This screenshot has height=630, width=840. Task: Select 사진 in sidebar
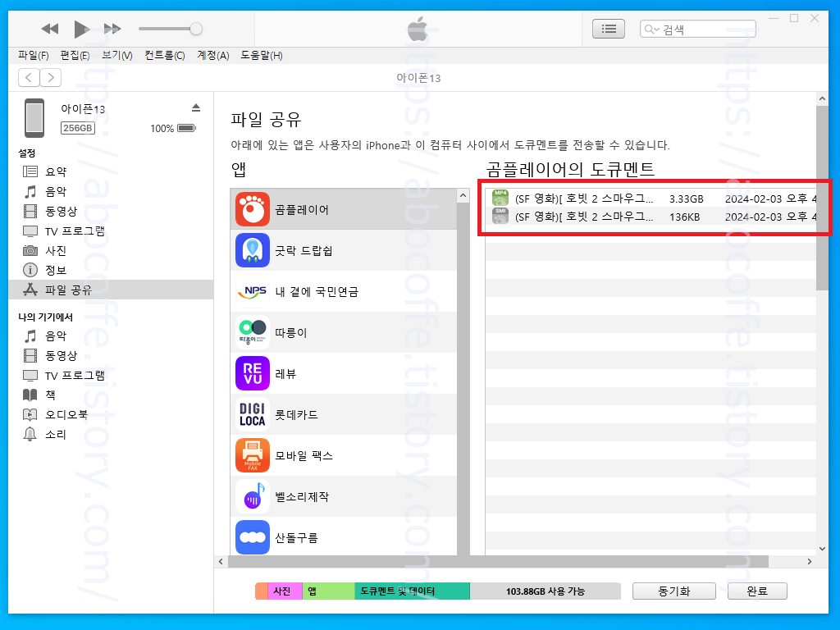(x=111, y=250)
